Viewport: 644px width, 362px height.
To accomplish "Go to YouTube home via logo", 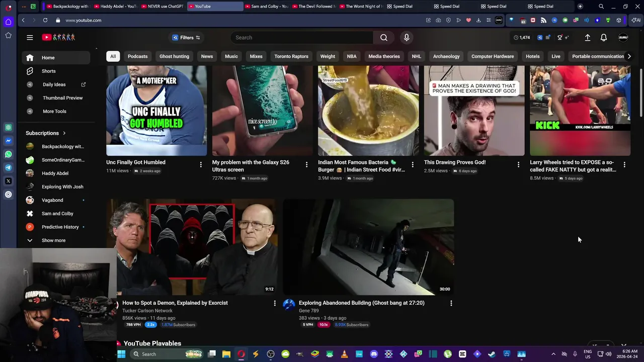I will (58, 37).
